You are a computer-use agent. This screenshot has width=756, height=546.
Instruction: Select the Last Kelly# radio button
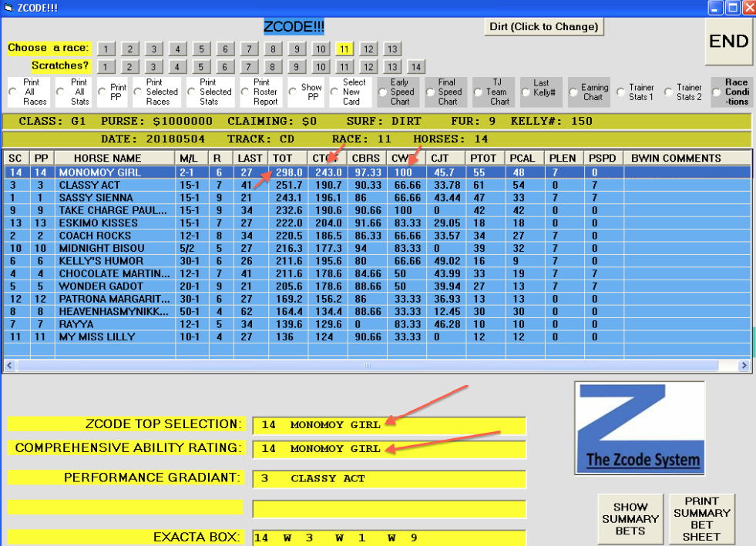(x=526, y=92)
